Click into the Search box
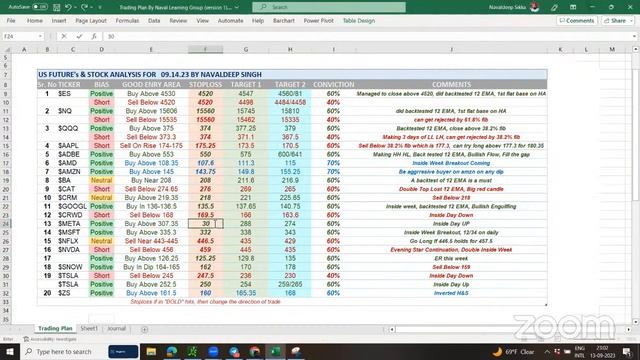 [329, 7]
